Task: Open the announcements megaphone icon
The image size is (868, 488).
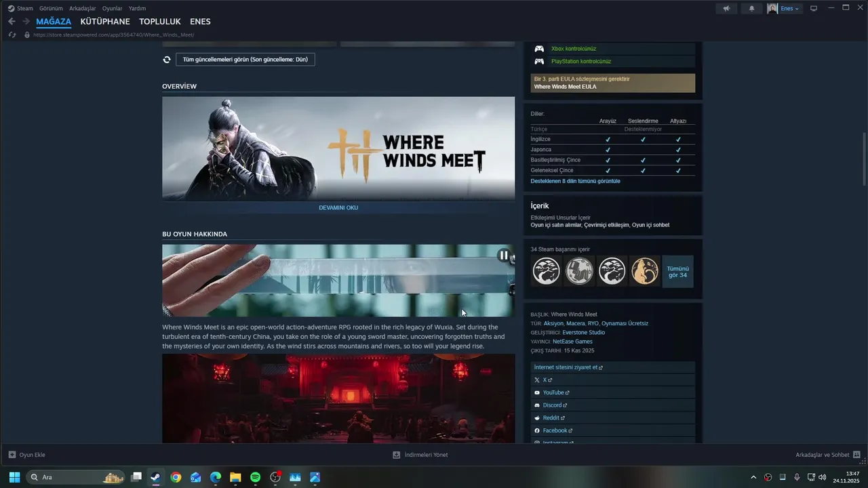Action: [x=726, y=8]
